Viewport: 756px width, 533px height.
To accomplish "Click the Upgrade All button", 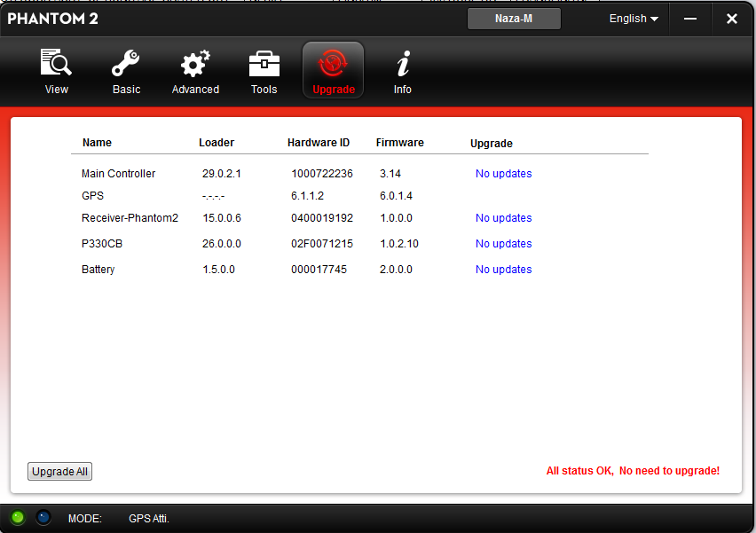I will [x=59, y=471].
